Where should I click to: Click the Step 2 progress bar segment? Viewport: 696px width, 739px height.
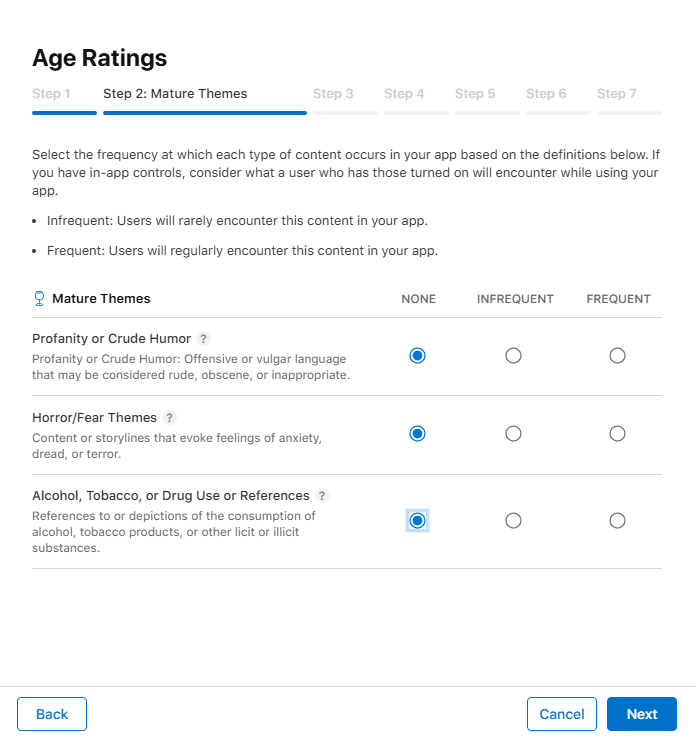click(204, 113)
